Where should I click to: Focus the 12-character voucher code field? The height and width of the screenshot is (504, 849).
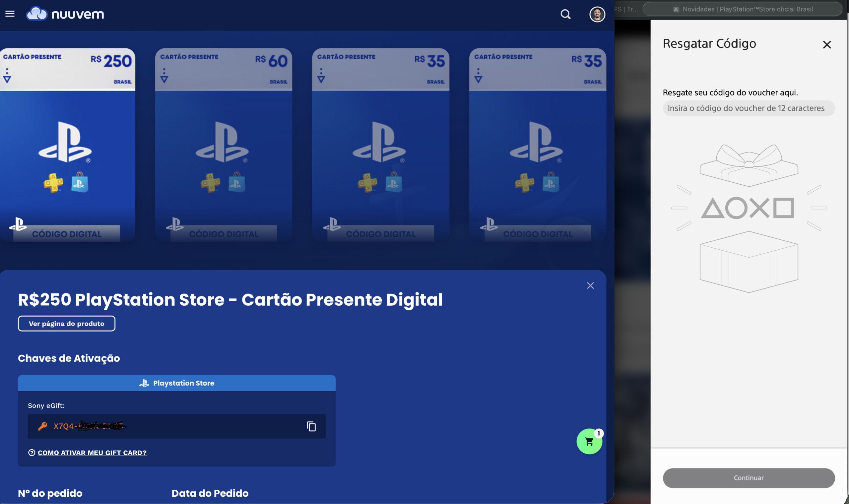(749, 108)
